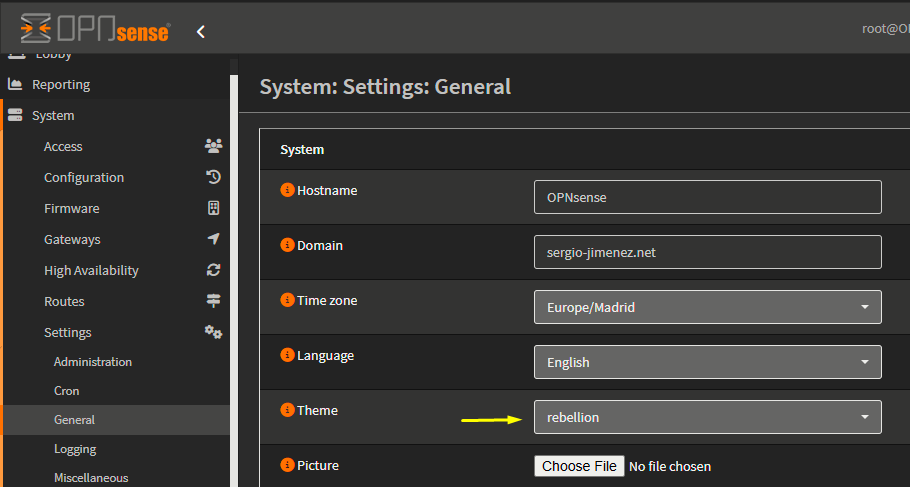Image resolution: width=910 pixels, height=487 pixels.
Task: Show help for the Language field
Action: pyautogui.click(x=287, y=355)
